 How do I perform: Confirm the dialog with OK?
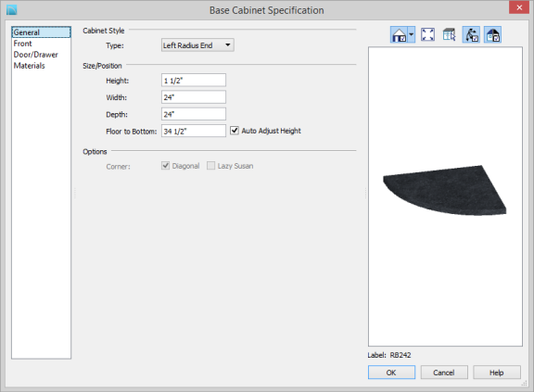[x=391, y=373]
